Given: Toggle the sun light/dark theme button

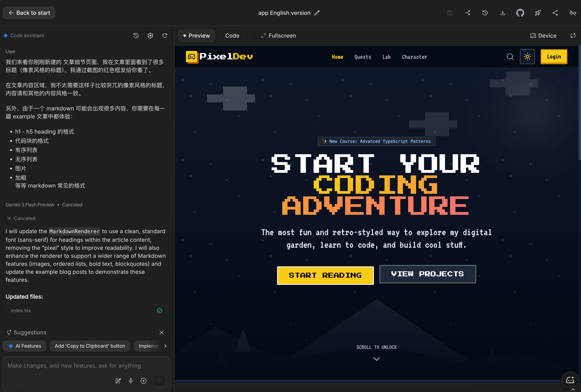Looking at the screenshot, I should [x=527, y=57].
